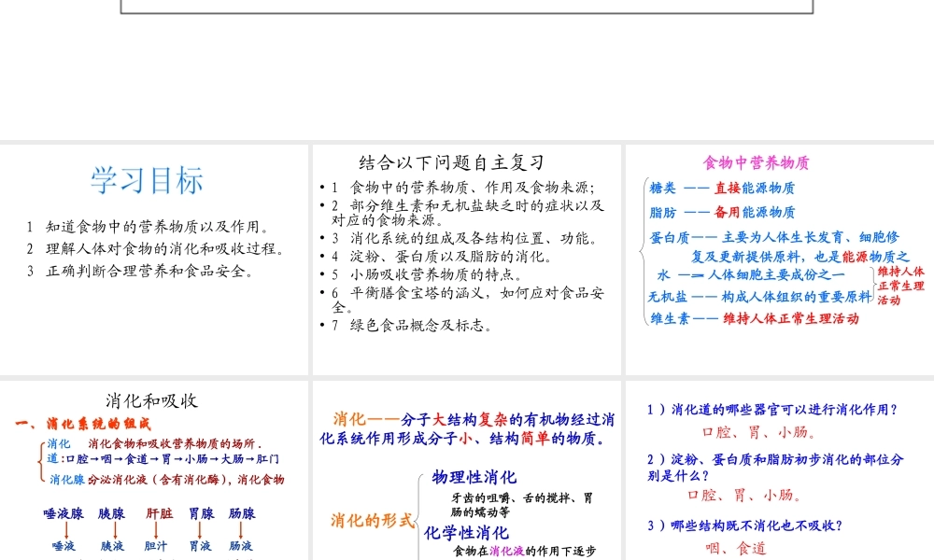This screenshot has height=560, width=934.
Task: Click question '3）哪些结构既不消化也不吸收'
Action: [x=744, y=525]
